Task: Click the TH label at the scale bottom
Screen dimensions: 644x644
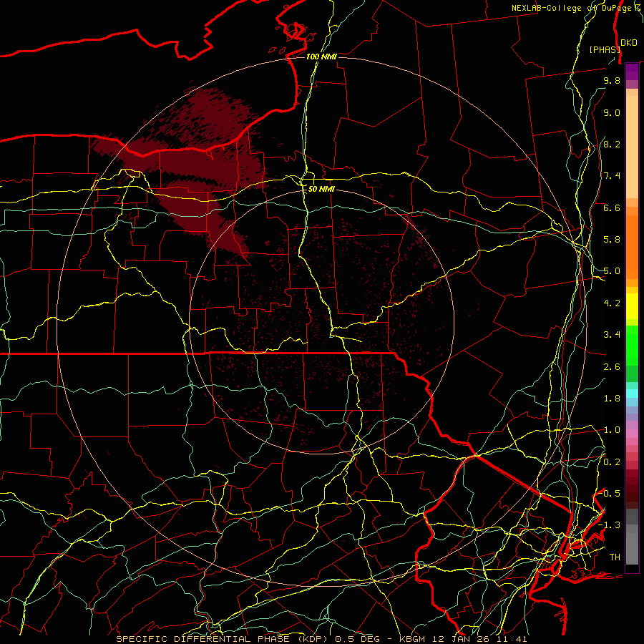Action: coord(615,557)
